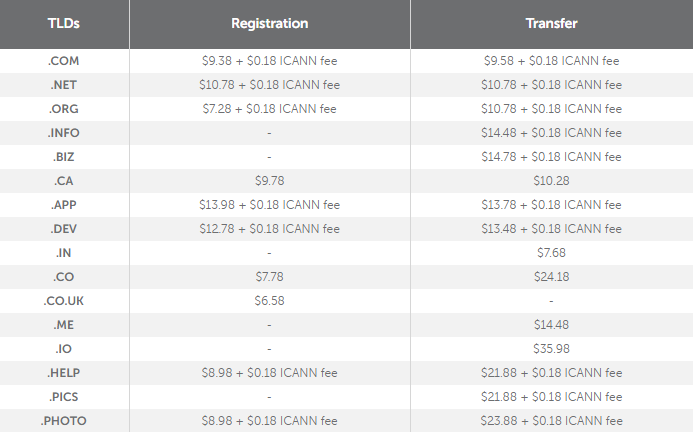This screenshot has height=432, width=695.
Task: Select the .BIZ TLD label
Action: point(63,157)
